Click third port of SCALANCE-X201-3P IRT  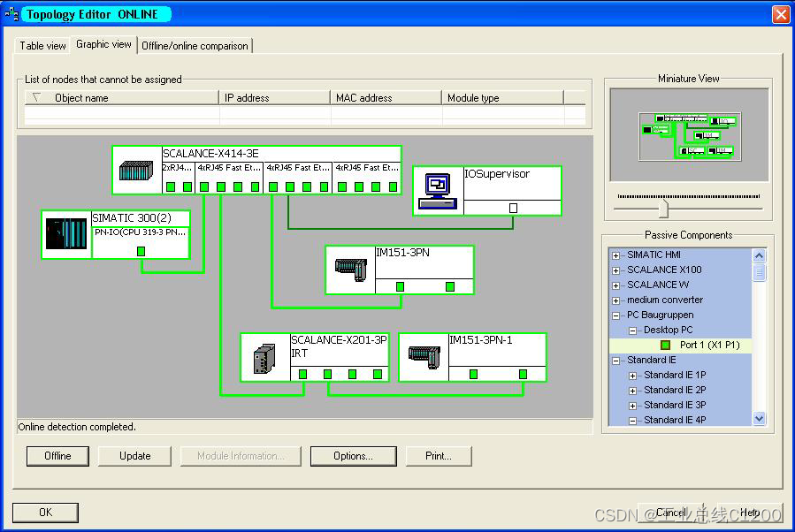(x=352, y=375)
